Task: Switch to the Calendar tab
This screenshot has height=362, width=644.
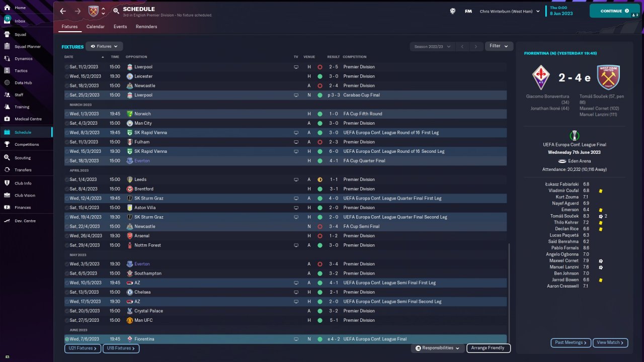Action: (96, 27)
